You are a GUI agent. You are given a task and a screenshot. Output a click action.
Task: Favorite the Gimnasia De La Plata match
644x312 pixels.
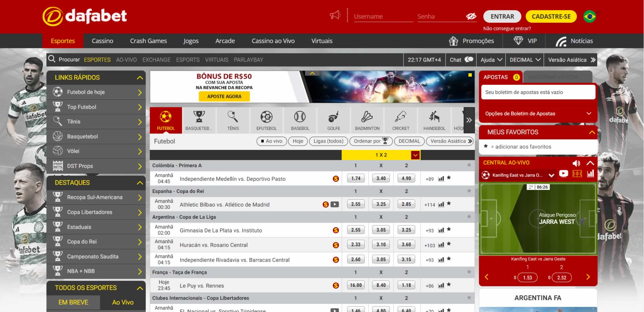point(449,229)
